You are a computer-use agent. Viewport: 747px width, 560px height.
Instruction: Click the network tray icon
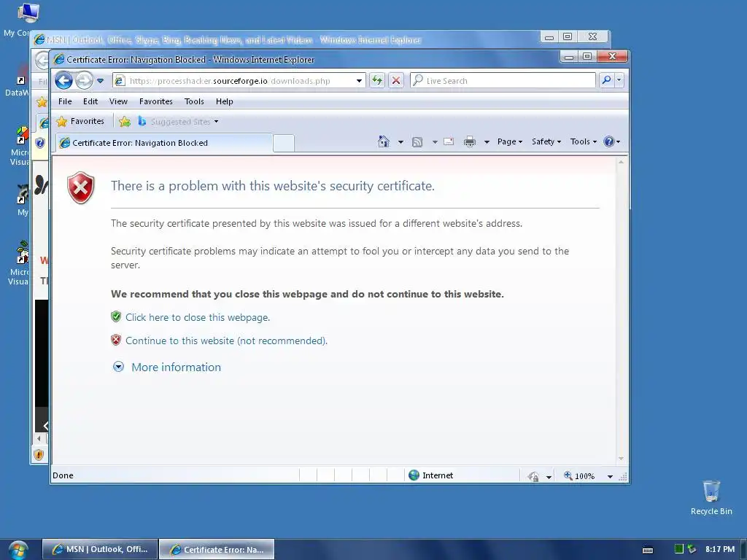(692, 549)
